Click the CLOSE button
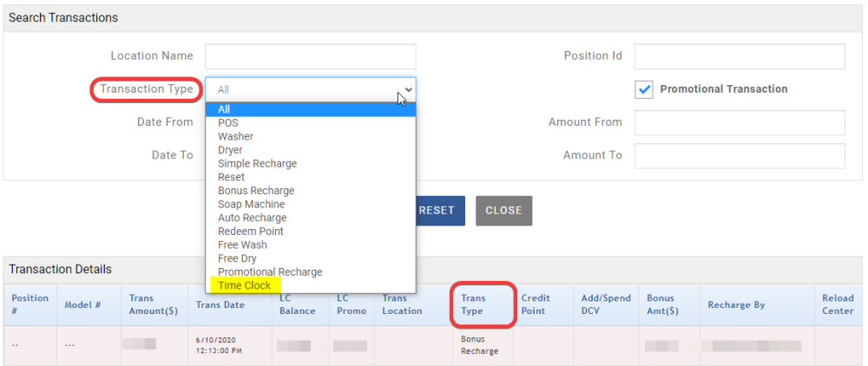868x366 pixels. 503,211
